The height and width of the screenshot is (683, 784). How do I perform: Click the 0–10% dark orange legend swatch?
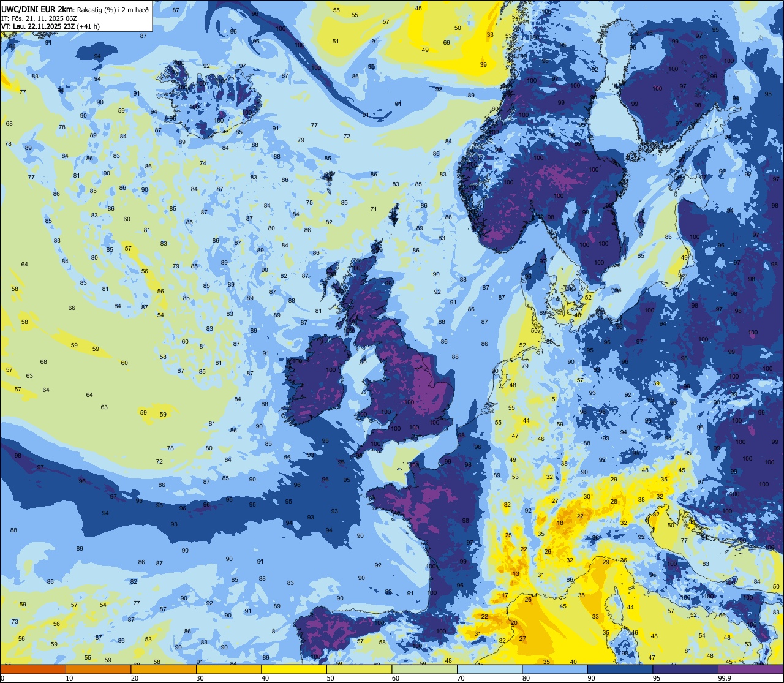[x=33, y=669]
